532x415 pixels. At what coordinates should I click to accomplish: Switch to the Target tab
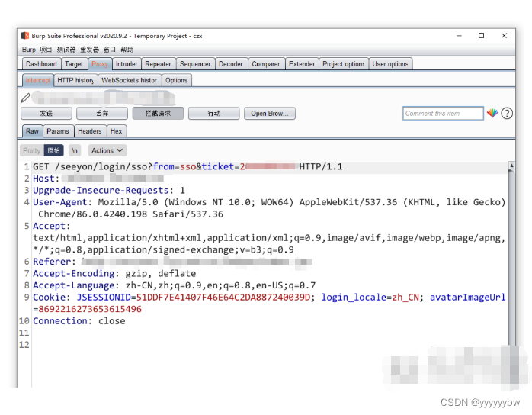pyautogui.click(x=74, y=64)
